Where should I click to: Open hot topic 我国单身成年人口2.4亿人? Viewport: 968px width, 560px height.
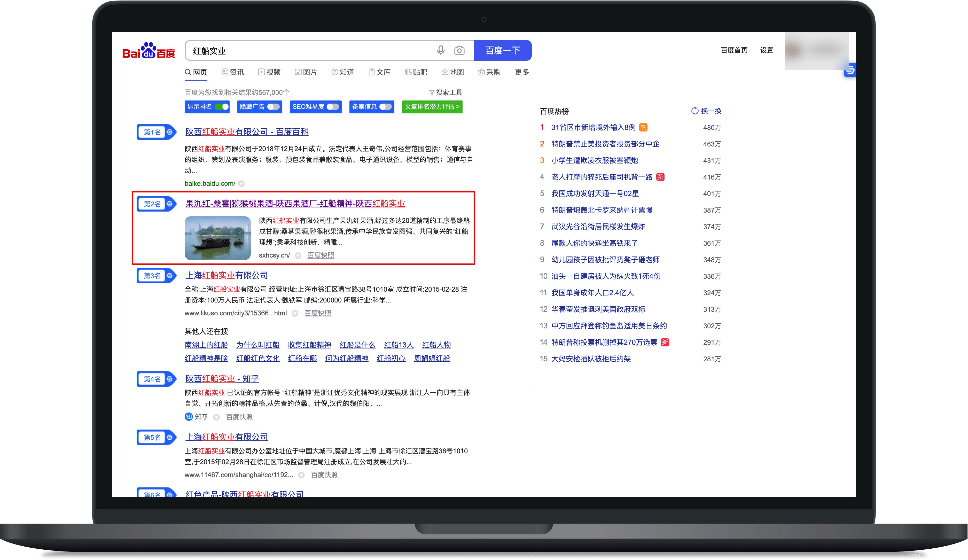click(592, 293)
